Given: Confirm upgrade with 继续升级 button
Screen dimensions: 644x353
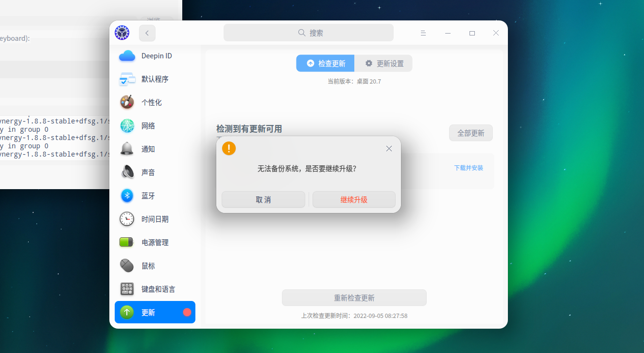Looking at the screenshot, I should (354, 199).
